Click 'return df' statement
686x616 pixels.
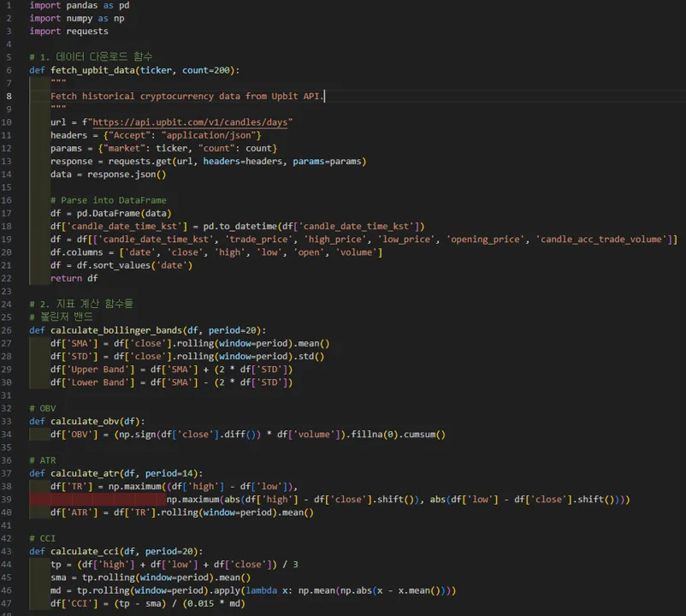tap(74, 278)
